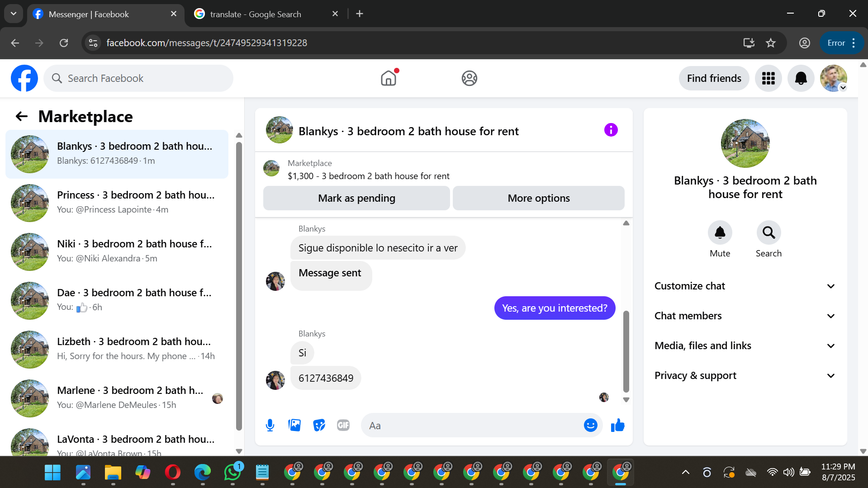The height and width of the screenshot is (488, 868).
Task: Click the 'Yes, are you interested?' message
Action: pyautogui.click(x=555, y=308)
